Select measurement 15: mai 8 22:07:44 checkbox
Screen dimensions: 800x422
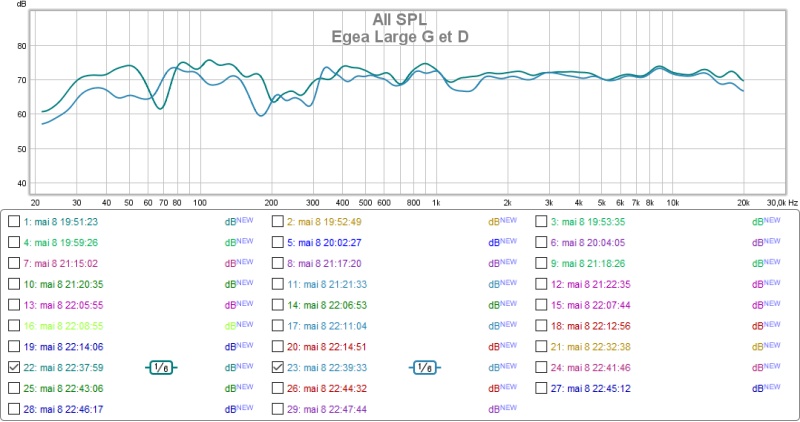point(541,305)
